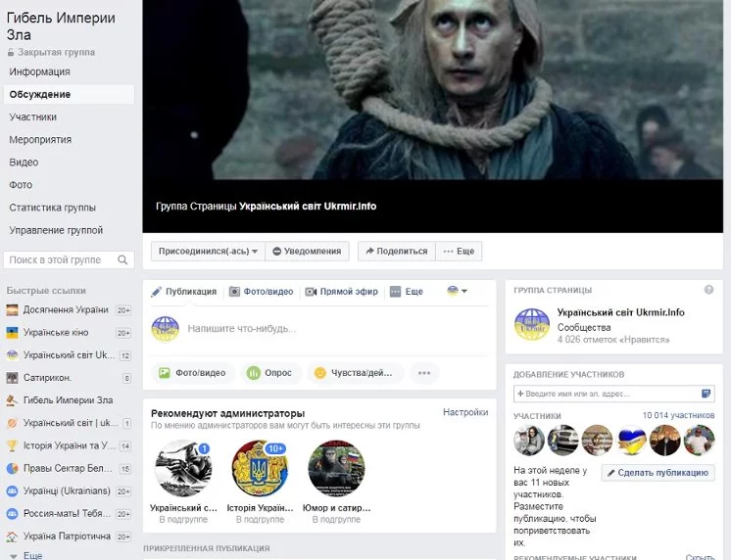
Task: Open the Досягнення України shortcut icon
Action: point(12,309)
